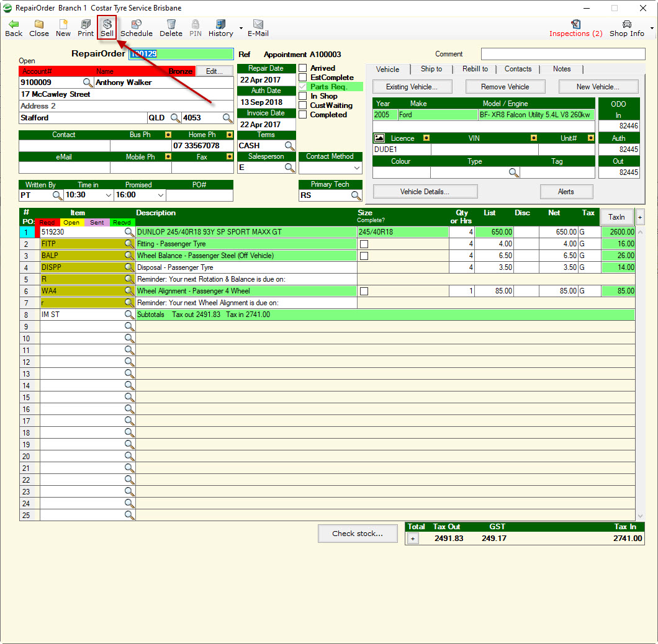The height and width of the screenshot is (644, 658).
Task: Toggle the Parts Req. checkbox
Action: click(x=302, y=87)
